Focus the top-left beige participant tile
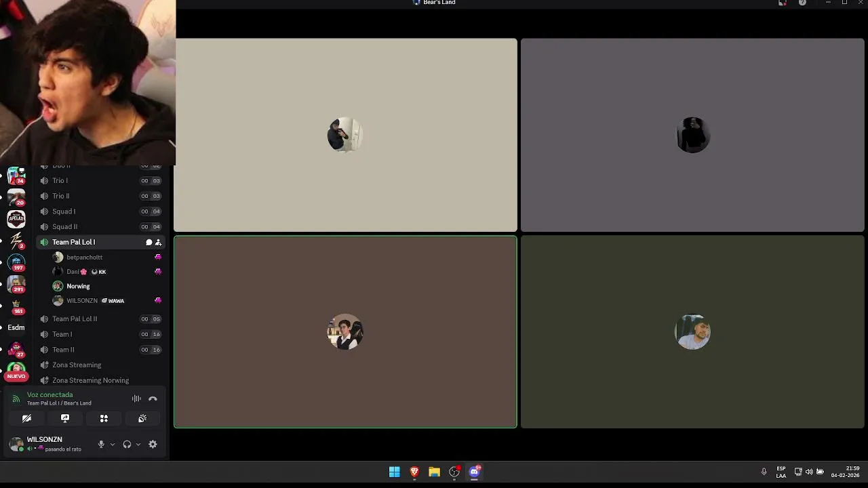This screenshot has height=488, width=868. click(x=345, y=135)
